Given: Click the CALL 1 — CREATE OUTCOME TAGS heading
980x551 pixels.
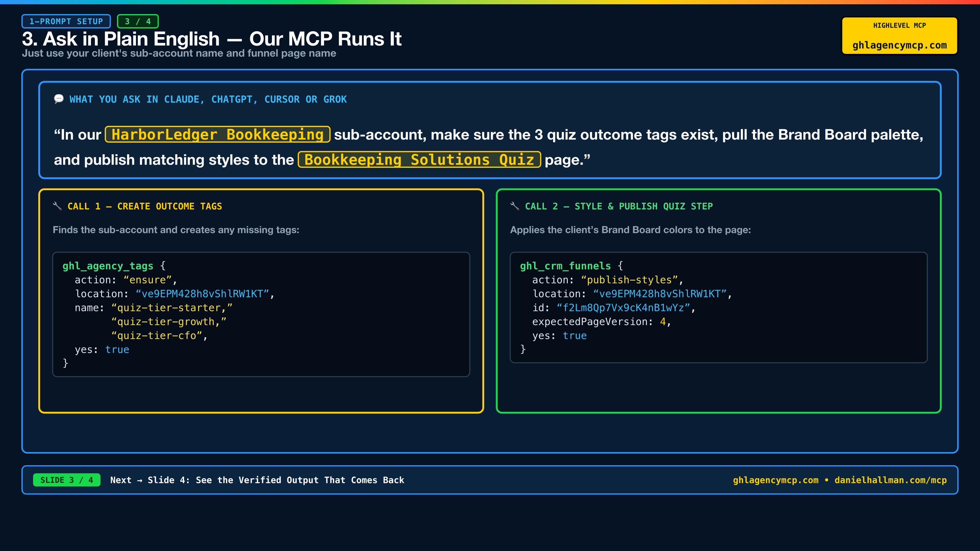Looking at the screenshot, I should pos(145,206).
